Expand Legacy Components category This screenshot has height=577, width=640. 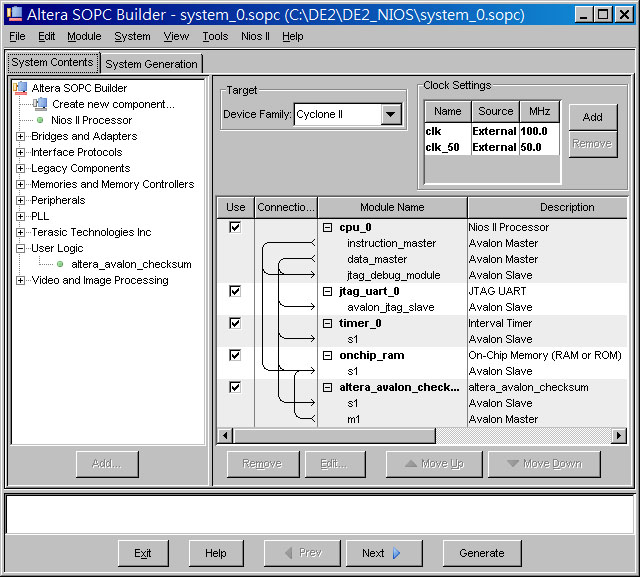coord(20,168)
